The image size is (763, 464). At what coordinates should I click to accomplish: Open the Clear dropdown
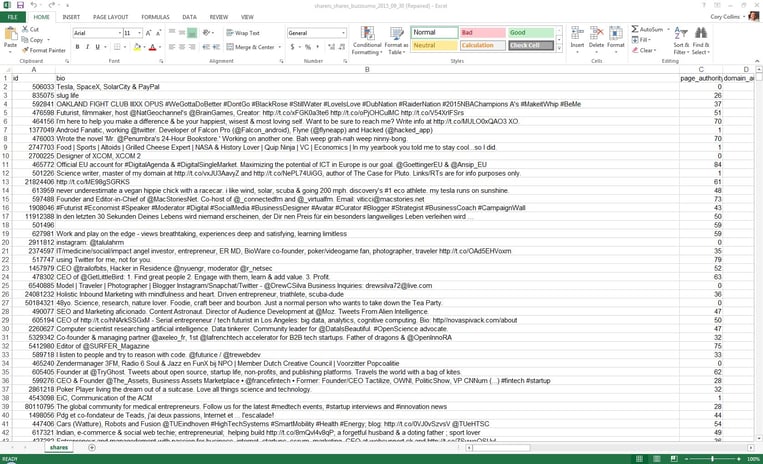pos(644,50)
